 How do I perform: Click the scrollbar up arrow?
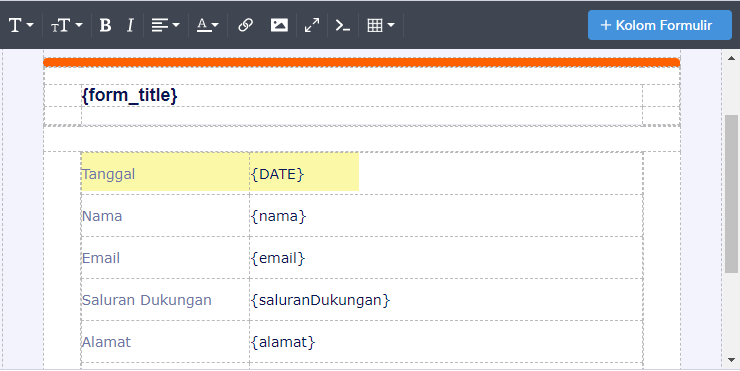(x=732, y=59)
